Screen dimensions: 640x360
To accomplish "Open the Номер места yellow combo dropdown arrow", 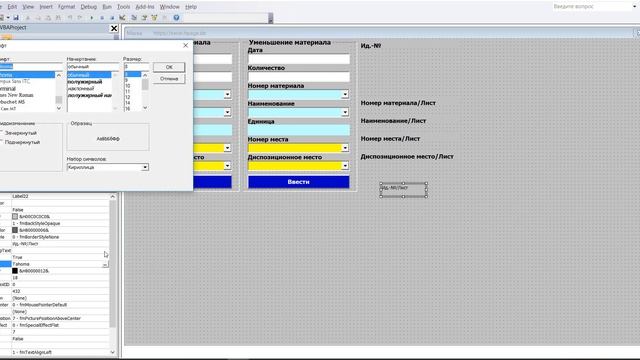I will pos(345,148).
